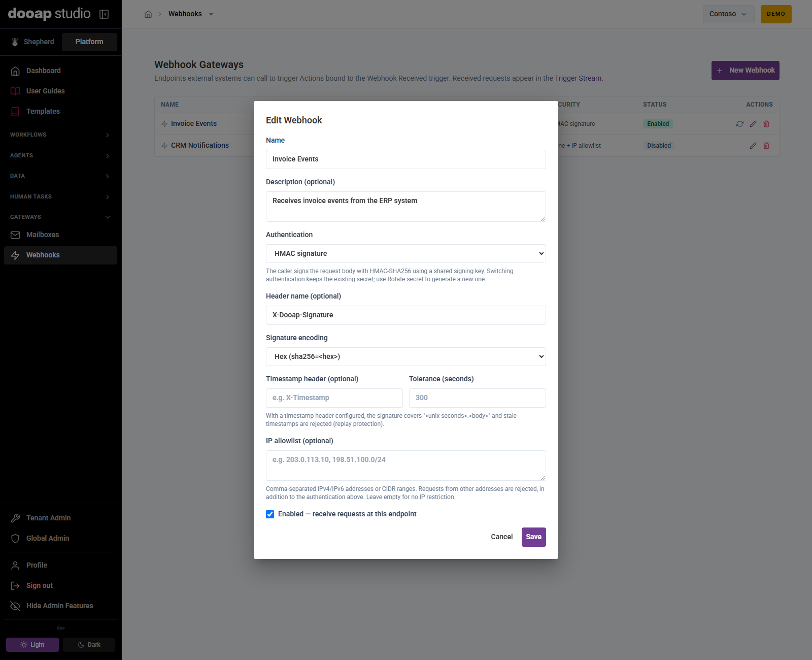Rotate secret for Invoice Events webhook
Image resolution: width=812 pixels, height=660 pixels.
point(740,124)
